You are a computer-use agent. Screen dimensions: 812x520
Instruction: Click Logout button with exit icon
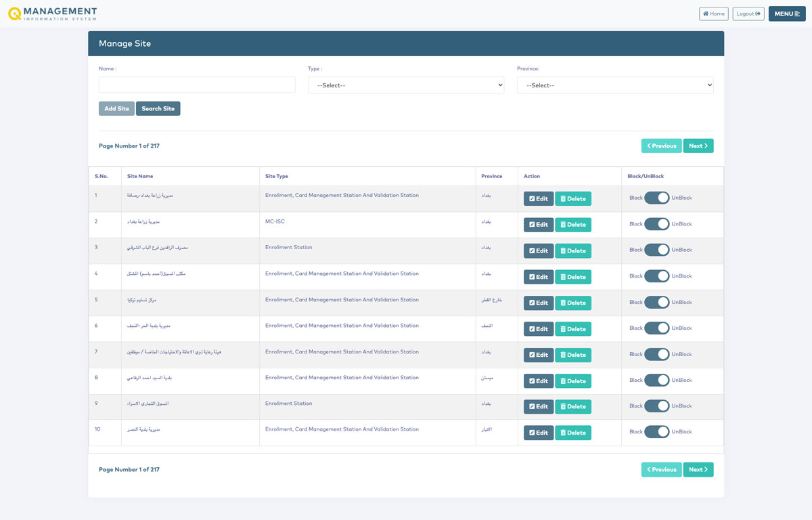point(748,14)
